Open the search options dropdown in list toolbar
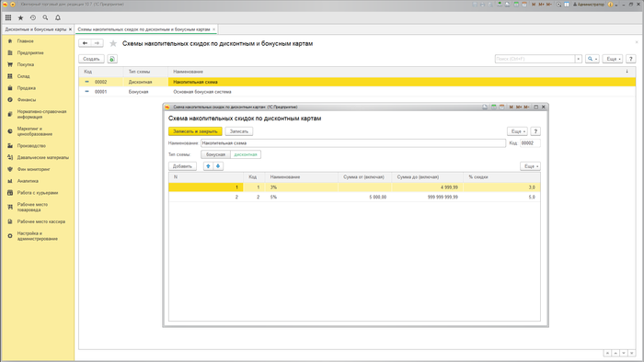The width and height of the screenshot is (644, 362). coord(592,59)
